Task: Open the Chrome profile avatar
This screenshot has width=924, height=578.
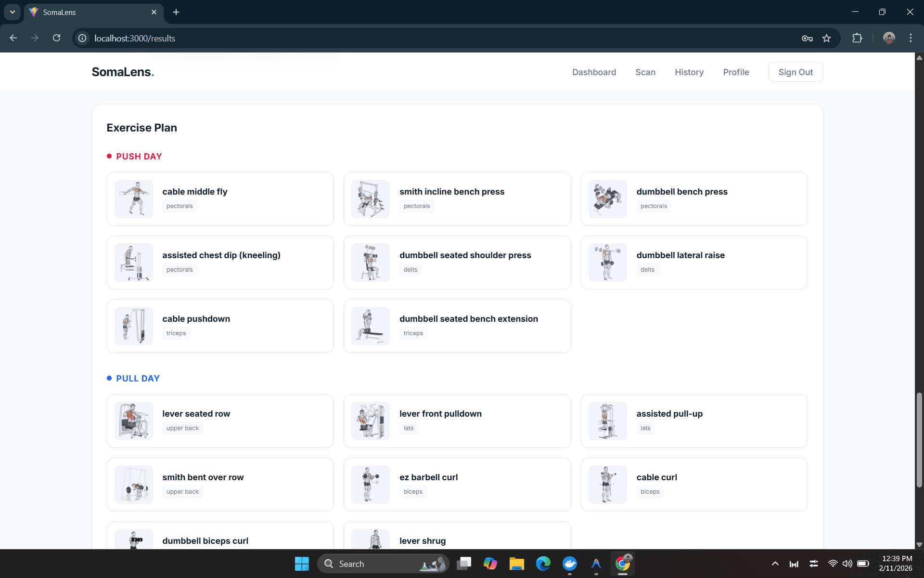Action: click(889, 38)
